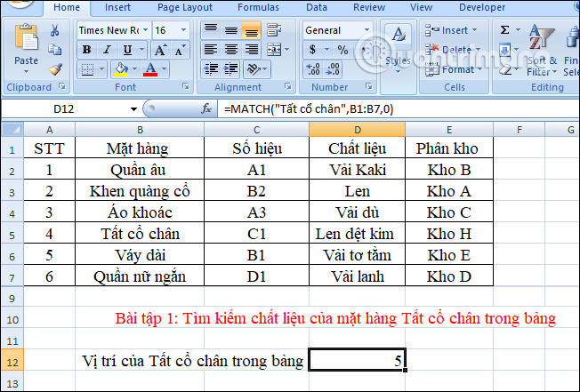Open text Orientation options

click(257, 69)
